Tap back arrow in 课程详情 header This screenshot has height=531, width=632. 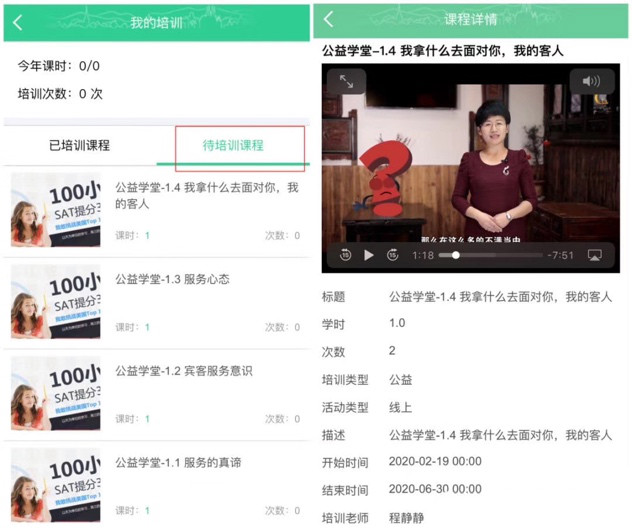point(329,20)
